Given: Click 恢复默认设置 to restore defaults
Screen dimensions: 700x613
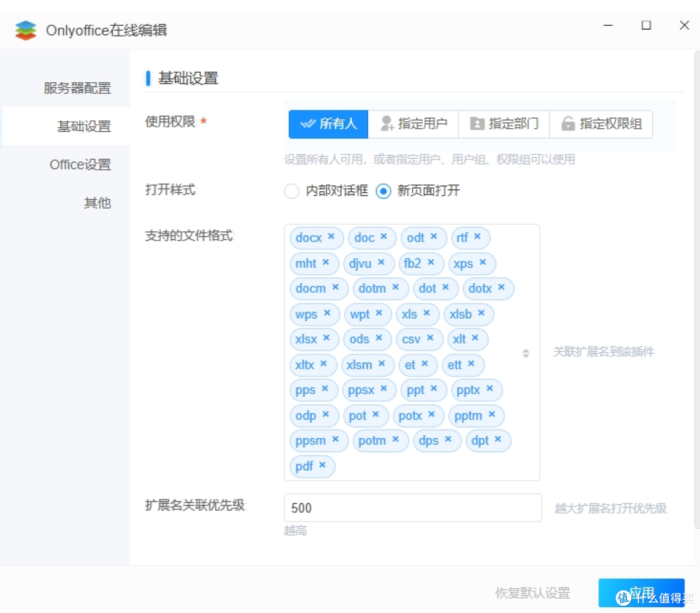Looking at the screenshot, I should (x=532, y=592).
